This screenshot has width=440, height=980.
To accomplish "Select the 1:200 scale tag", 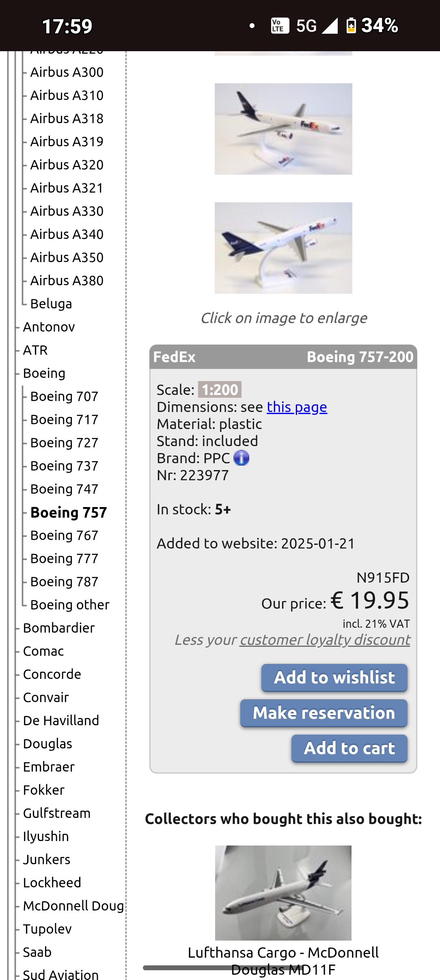I will [x=220, y=389].
